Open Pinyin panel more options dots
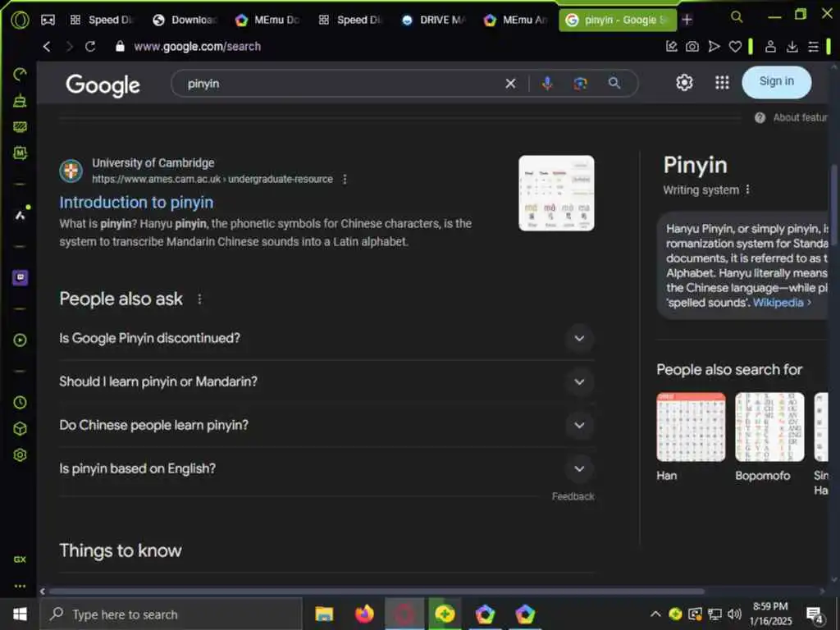Screen dimensions: 840x630 (747, 189)
